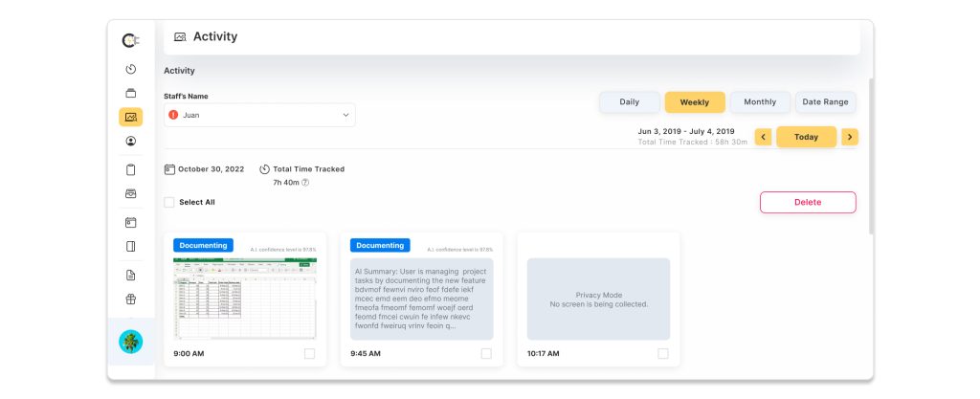
Task: Open the user profile sidebar icon
Action: 131,141
